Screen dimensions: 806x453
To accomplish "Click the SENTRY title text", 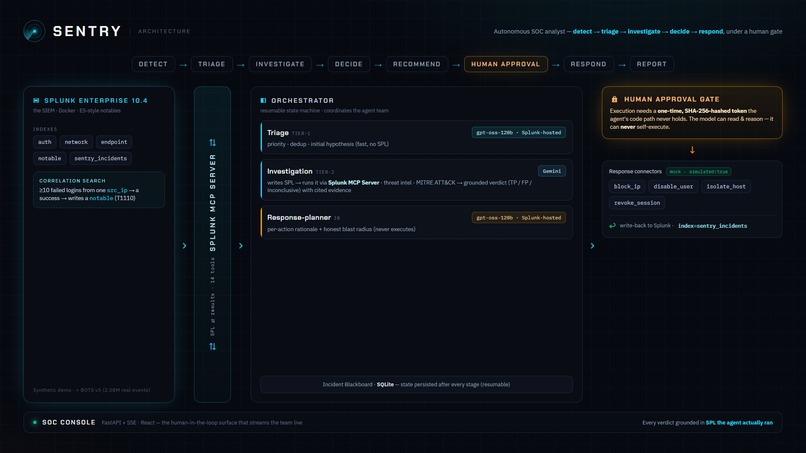I will [87, 31].
